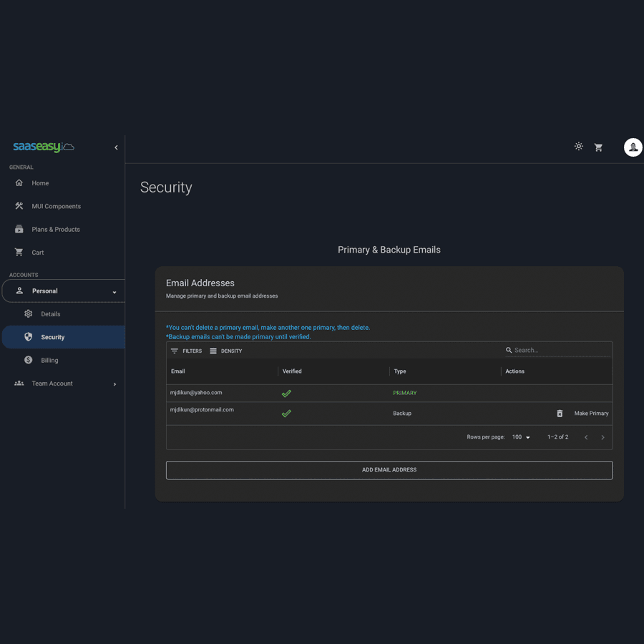The width and height of the screenshot is (644, 644).
Task: Open Cart from the sidebar
Action: tap(37, 253)
